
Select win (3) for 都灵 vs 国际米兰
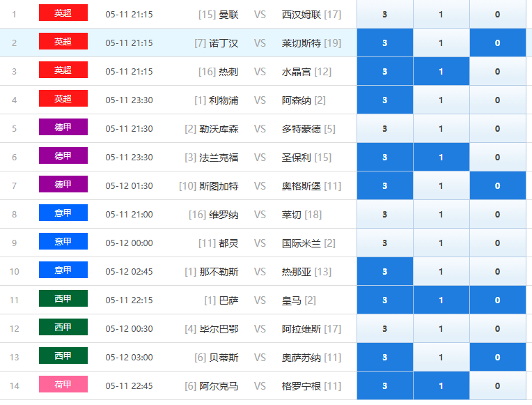(x=385, y=243)
